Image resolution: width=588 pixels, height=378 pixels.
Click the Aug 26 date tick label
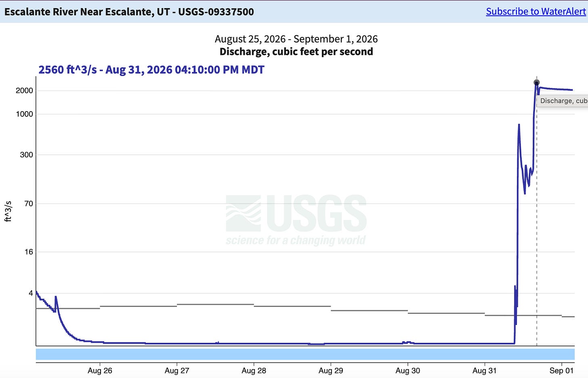pos(100,370)
